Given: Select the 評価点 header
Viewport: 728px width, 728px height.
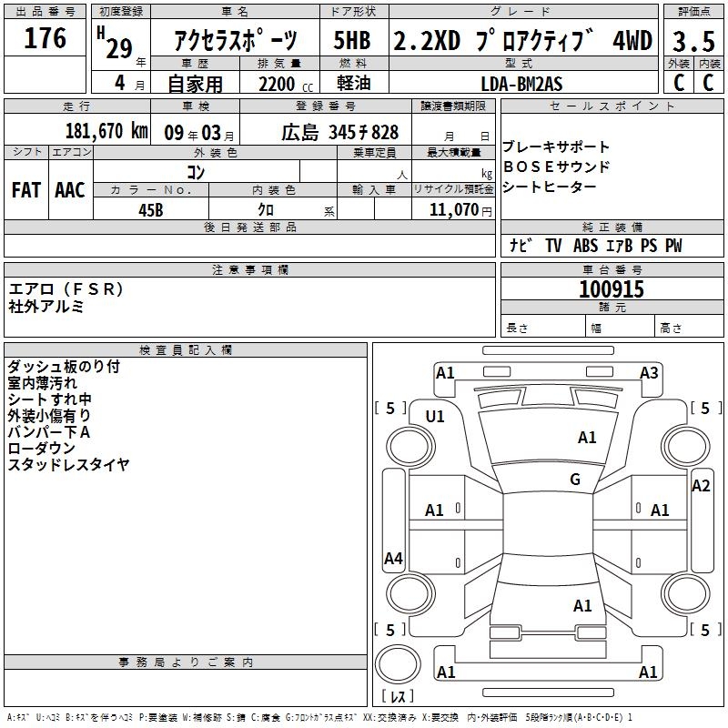Looking at the screenshot, I should coord(693,12).
